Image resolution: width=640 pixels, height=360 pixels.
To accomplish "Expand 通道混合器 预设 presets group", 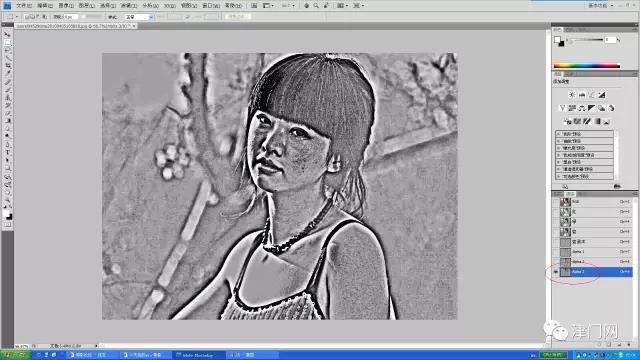I will [559, 169].
